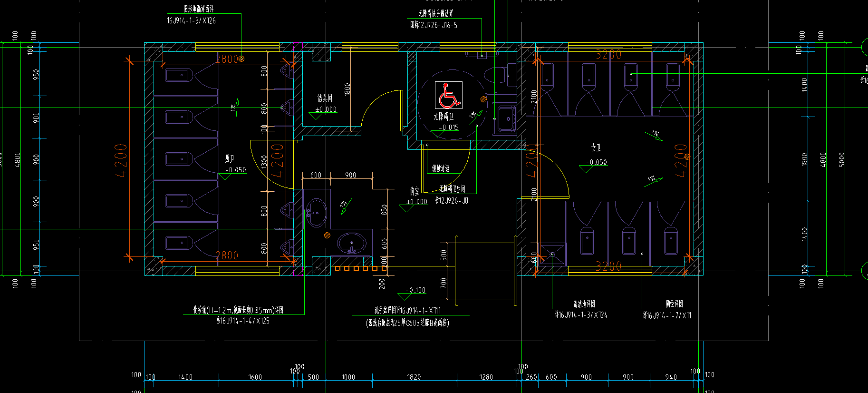The image size is (868, 393).
Task: Select the floor drain inside the accessible toilet room
Action: [x=484, y=99]
